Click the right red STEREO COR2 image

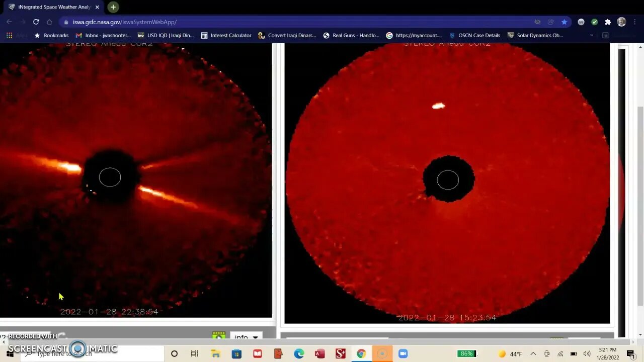(447, 183)
